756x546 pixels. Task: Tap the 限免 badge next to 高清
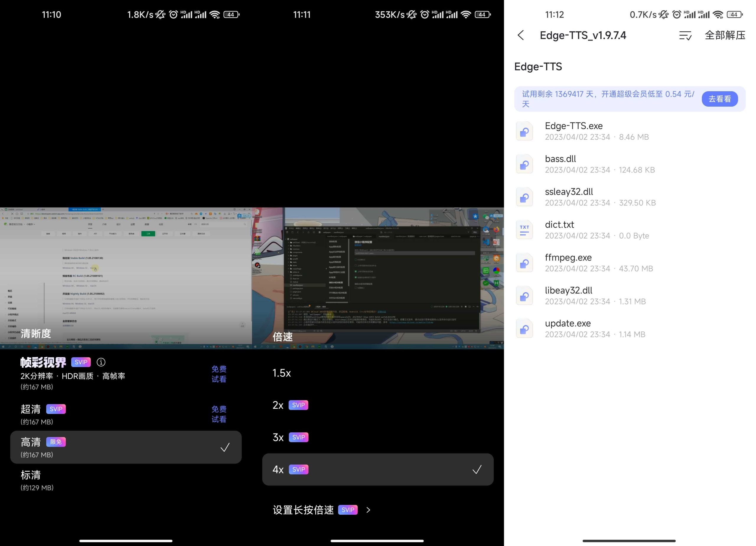point(56,442)
